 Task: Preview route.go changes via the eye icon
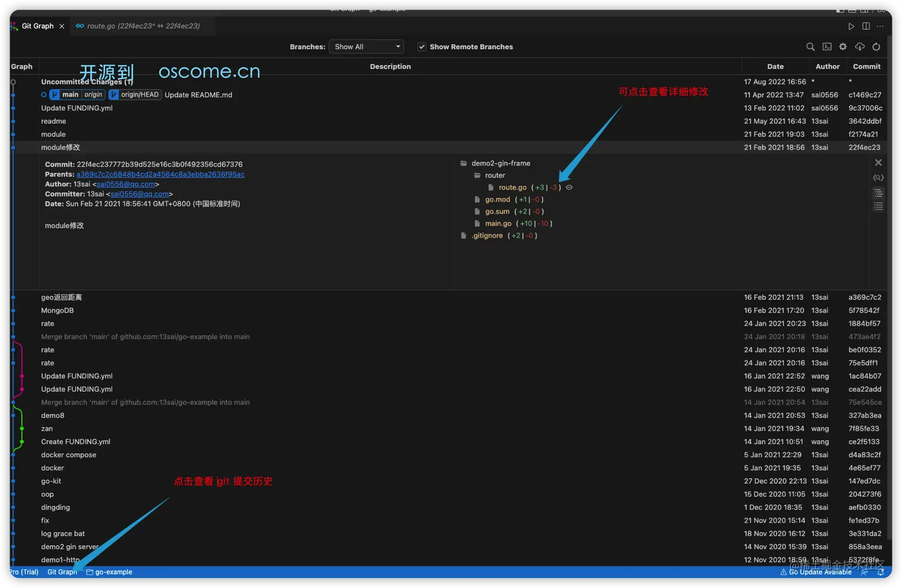568,187
